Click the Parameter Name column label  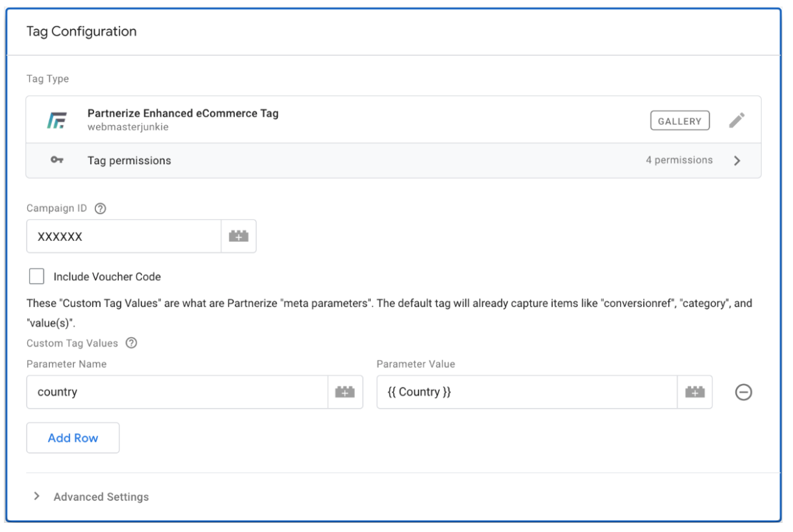point(66,364)
